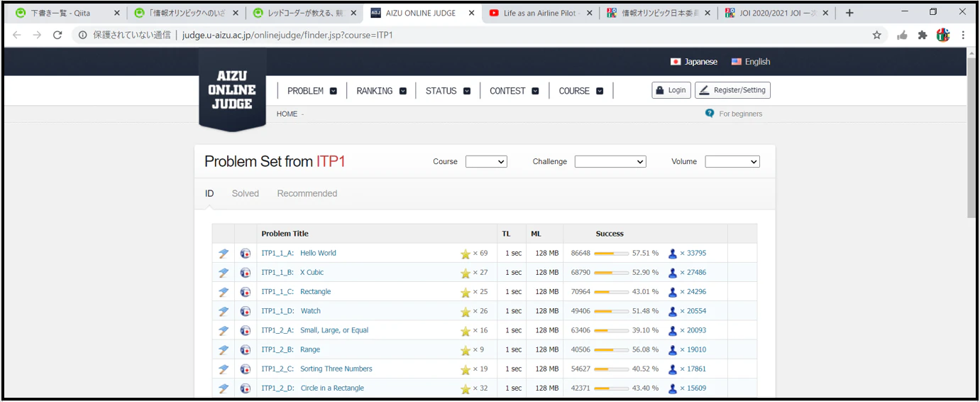
Task: Click the Japan flag icon in Sorting Three Numbers row
Action: [246, 369]
